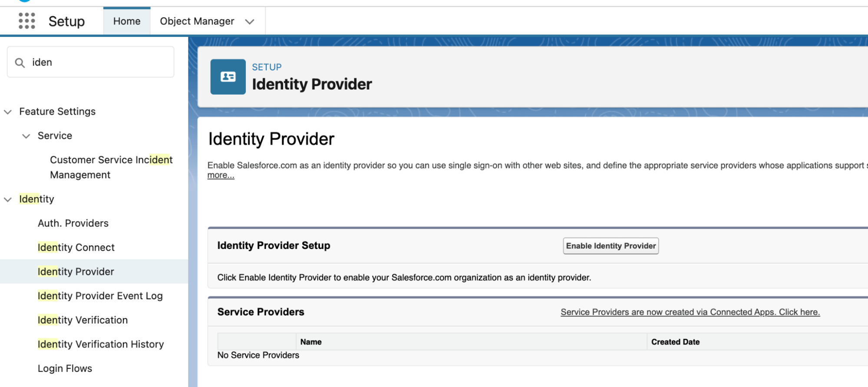Screen dimensions: 868x387
Task: Switch to the Home tab
Action: (126, 21)
